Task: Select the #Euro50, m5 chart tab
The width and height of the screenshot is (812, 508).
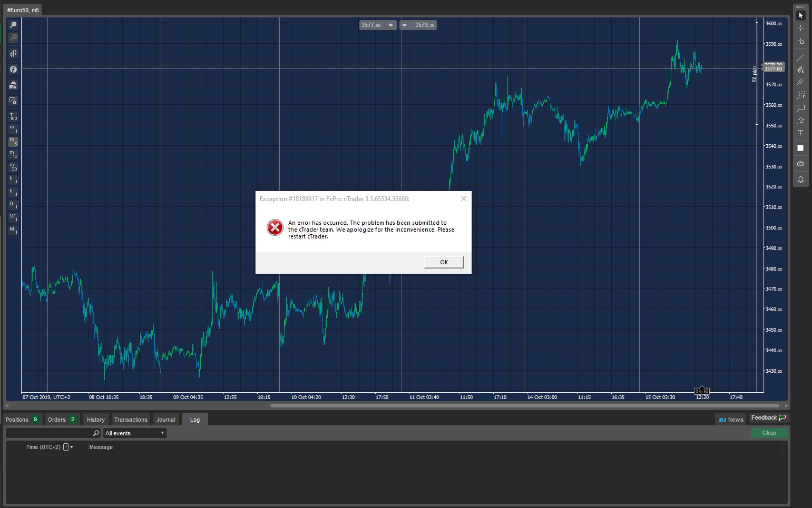Action: (23, 10)
